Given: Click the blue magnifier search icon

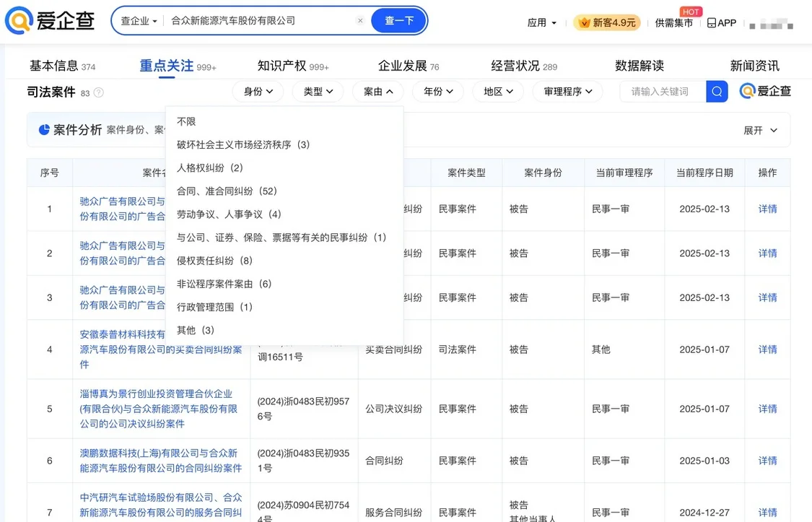Looking at the screenshot, I should pyautogui.click(x=716, y=91).
